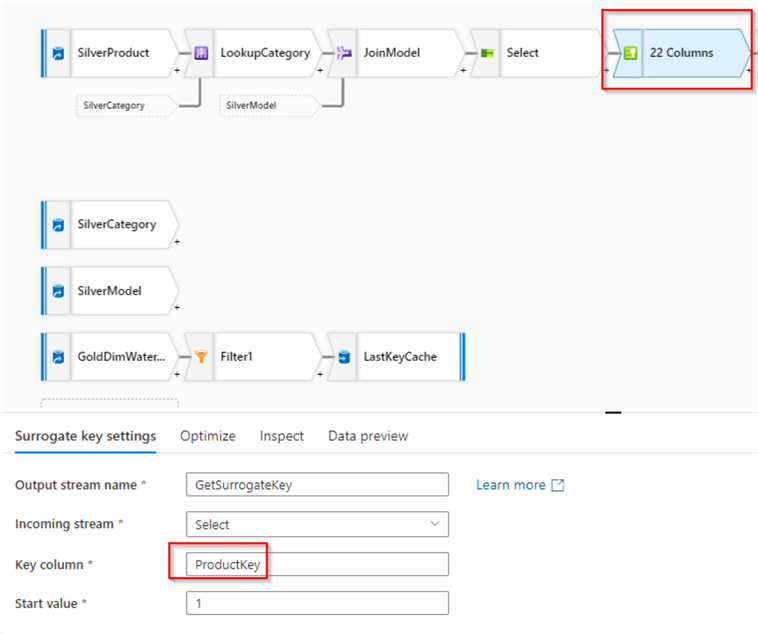Click the GoldDimWater source icon
This screenshot has width=758, height=634.
click(x=59, y=357)
